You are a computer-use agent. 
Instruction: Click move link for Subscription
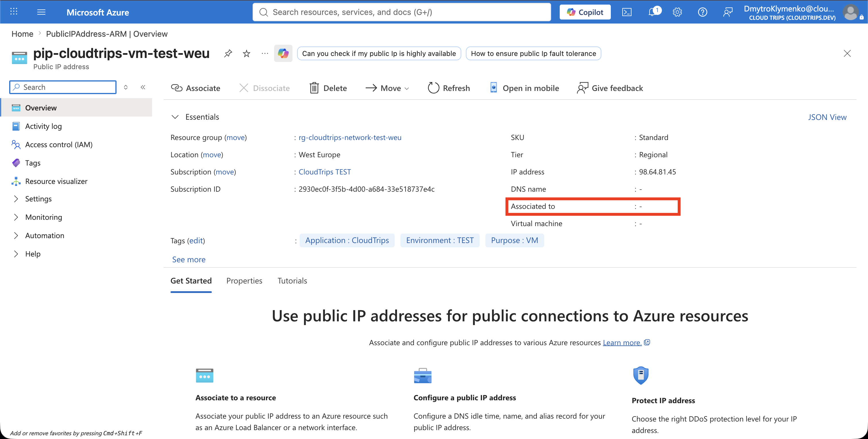[225, 172]
